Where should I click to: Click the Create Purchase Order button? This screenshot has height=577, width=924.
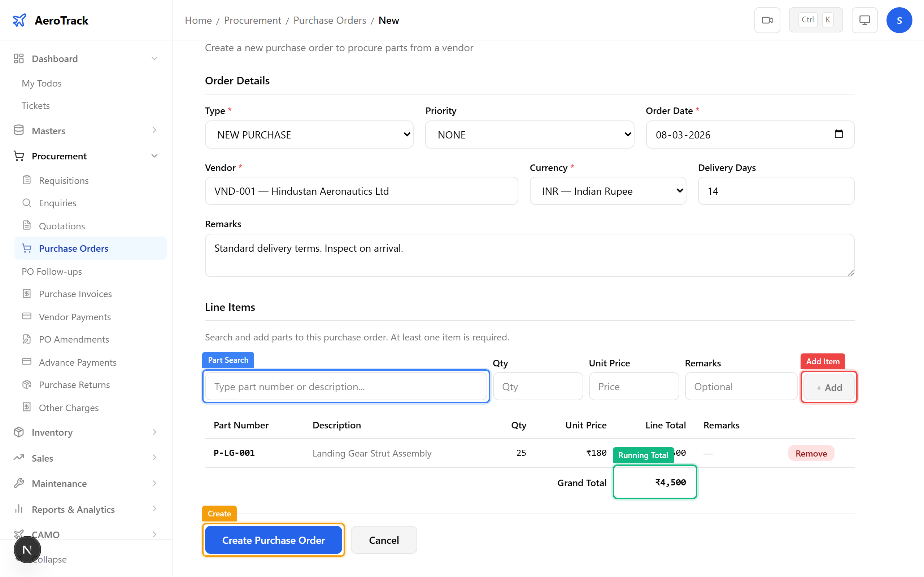273,539
